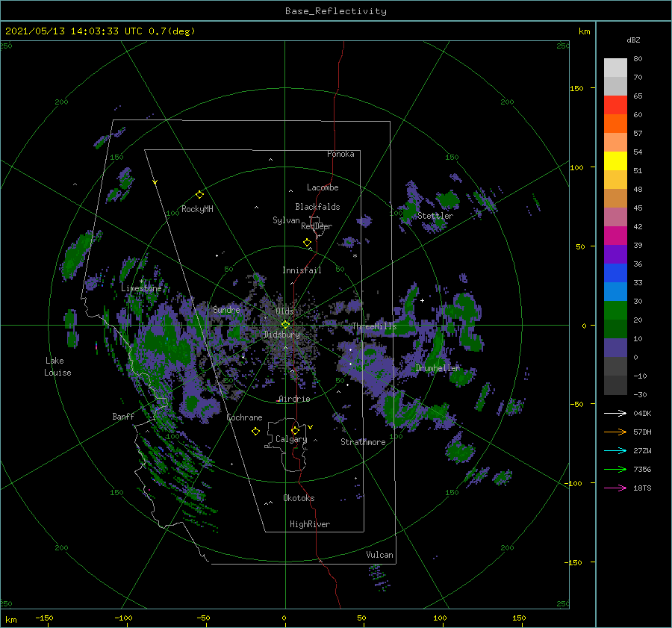This screenshot has width=672, height=628.
Task: Click the Olds label
Action: click(x=284, y=311)
